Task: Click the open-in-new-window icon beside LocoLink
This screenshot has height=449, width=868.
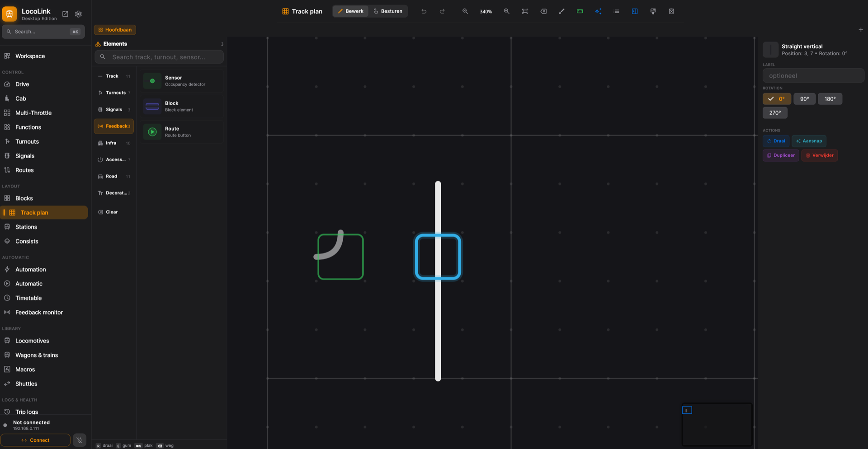Action: [65, 14]
